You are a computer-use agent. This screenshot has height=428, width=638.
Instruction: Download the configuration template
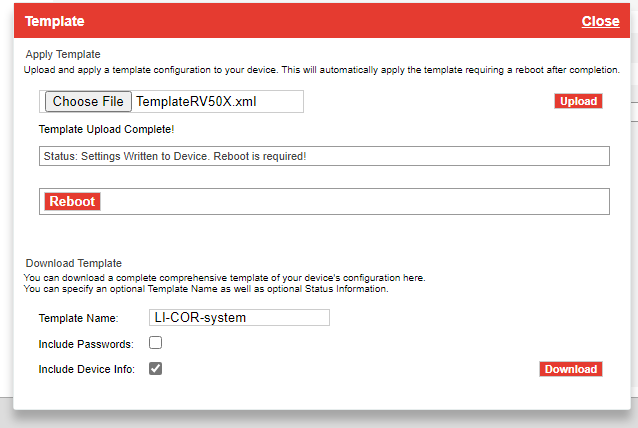coord(570,369)
